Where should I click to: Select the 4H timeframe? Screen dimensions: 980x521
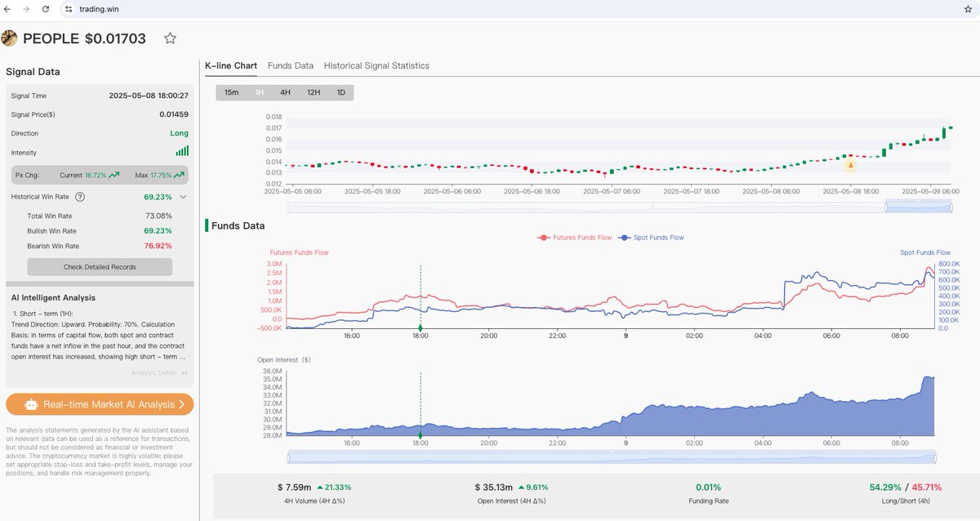[x=285, y=92]
